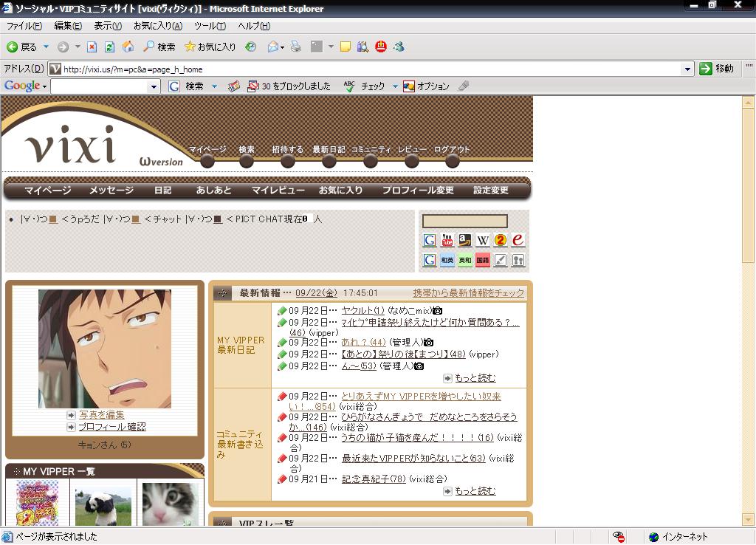This screenshot has height=545, width=756.
Task: Stop loading with the red X icon
Action: 92,47
